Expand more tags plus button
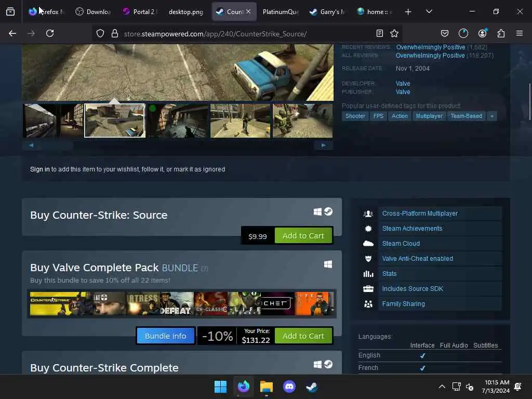The height and width of the screenshot is (399, 532). (x=492, y=116)
